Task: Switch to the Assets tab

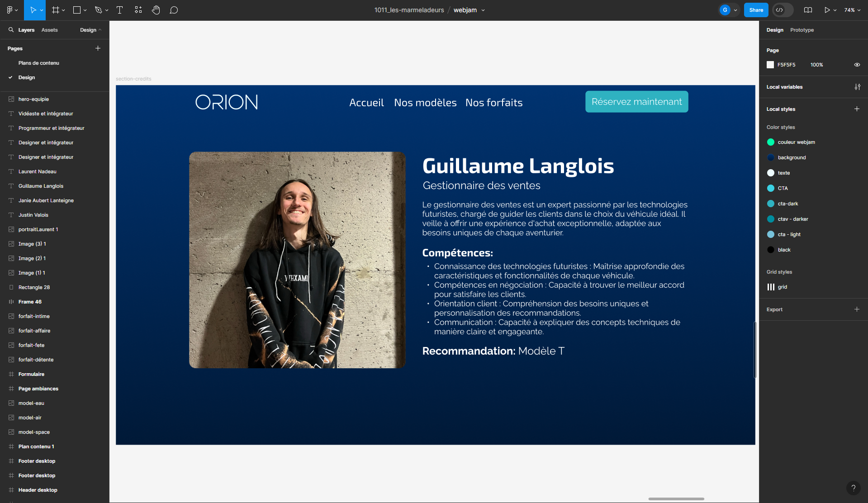Action: (x=50, y=30)
